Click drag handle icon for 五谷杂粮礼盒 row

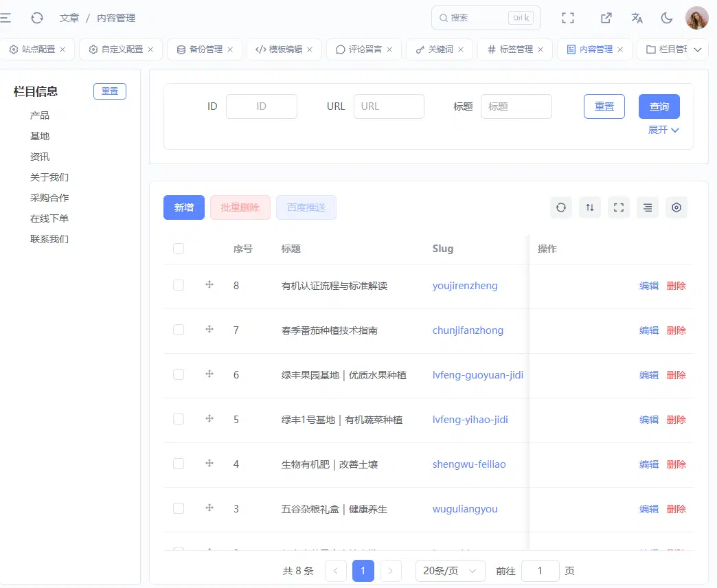(x=209, y=508)
